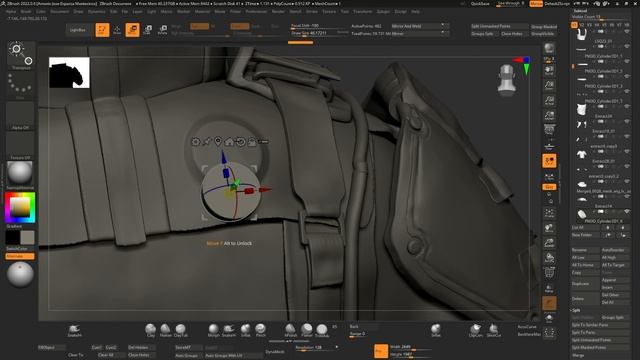The width and height of the screenshot is (640, 360).
Task: Select the TrimAdaptive brush
Action: tap(322, 330)
